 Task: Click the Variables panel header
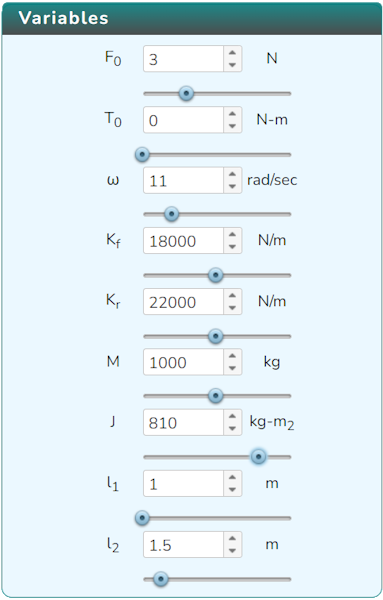[x=191, y=18]
